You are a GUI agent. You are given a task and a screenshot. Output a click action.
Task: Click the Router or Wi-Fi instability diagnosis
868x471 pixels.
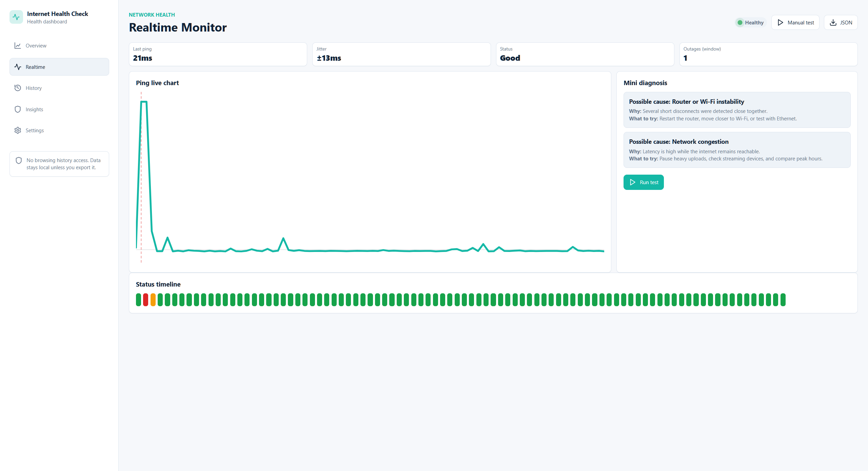tap(737, 110)
